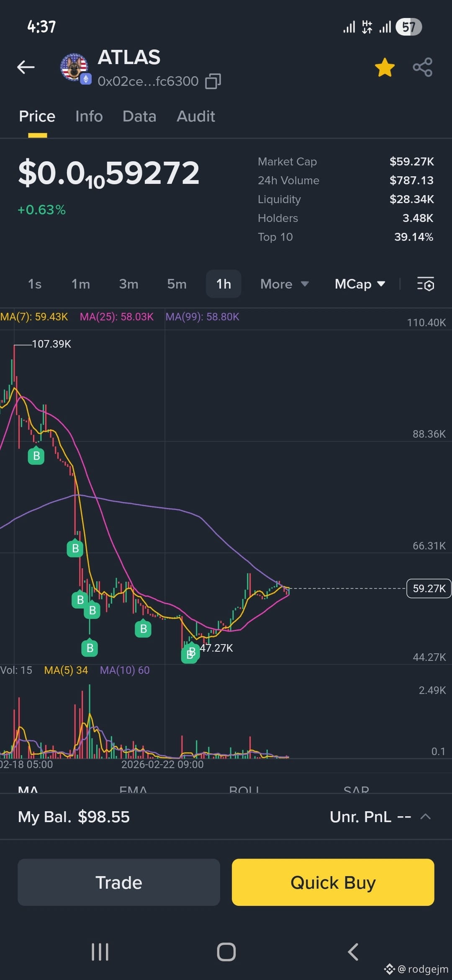452x980 pixels.
Task: Select the 1h chart interval
Action: (x=223, y=284)
